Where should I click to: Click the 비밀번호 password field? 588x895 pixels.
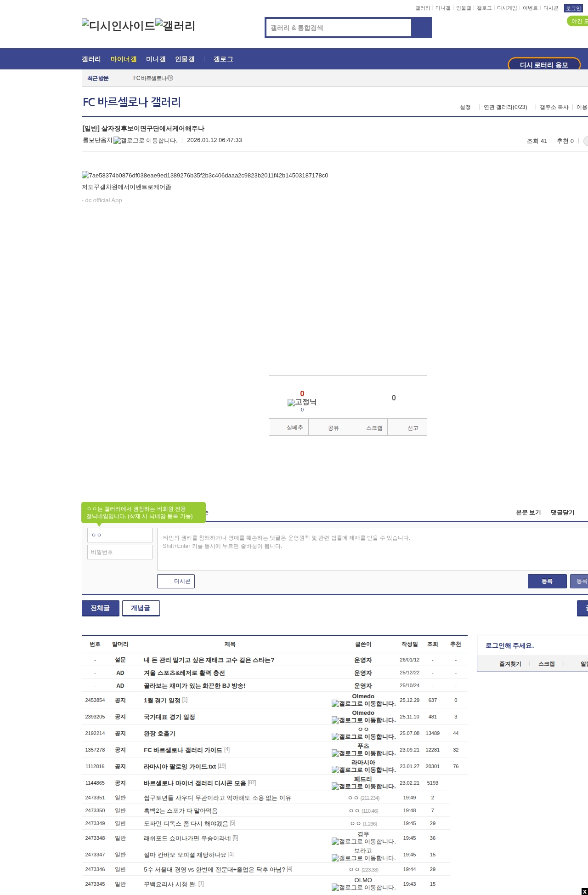coord(120,552)
